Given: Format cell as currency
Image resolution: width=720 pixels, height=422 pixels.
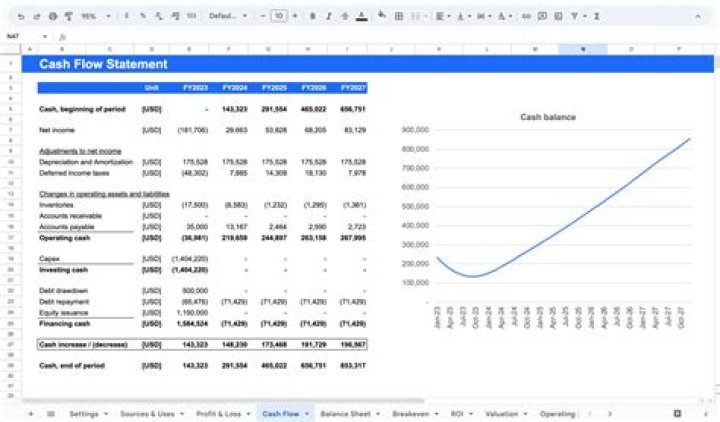Looking at the screenshot, I should click(126, 16).
